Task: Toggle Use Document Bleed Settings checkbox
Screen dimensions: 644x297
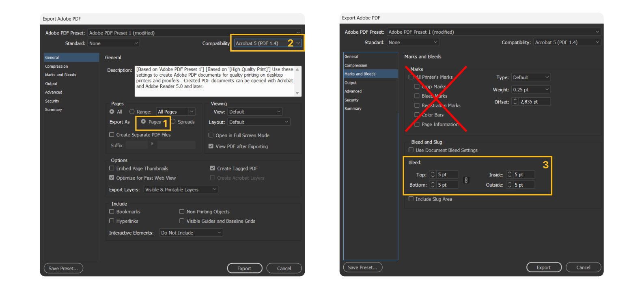Action: click(411, 150)
